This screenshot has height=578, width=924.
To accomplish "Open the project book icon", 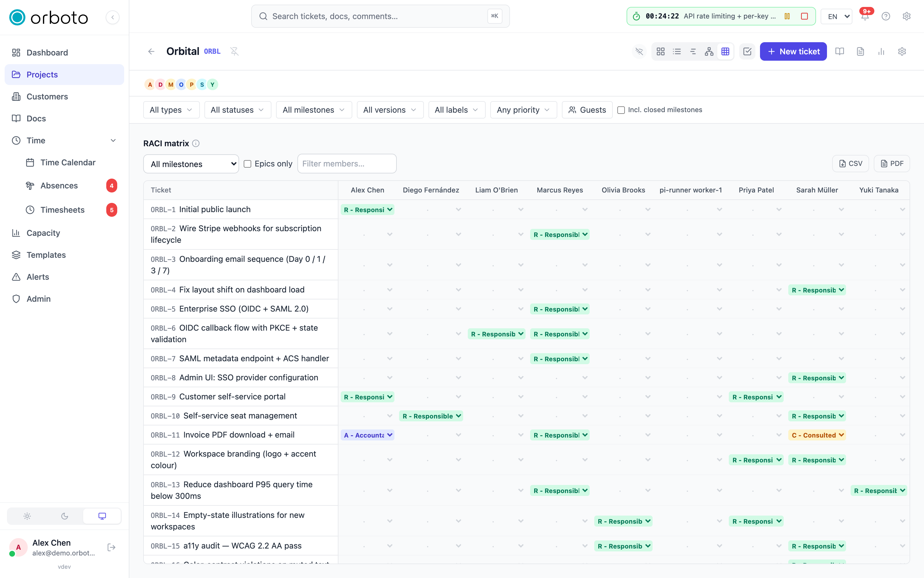I will click(x=839, y=51).
